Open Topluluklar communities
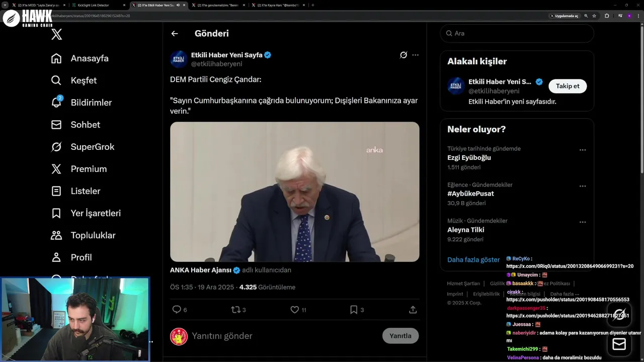The image size is (644, 362). 84,235
